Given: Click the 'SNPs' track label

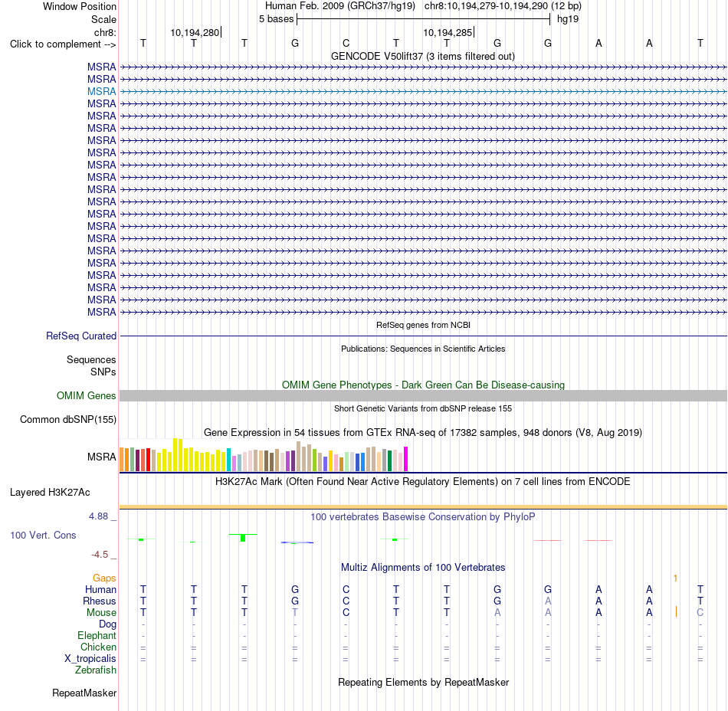Looking at the screenshot, I should [103, 372].
